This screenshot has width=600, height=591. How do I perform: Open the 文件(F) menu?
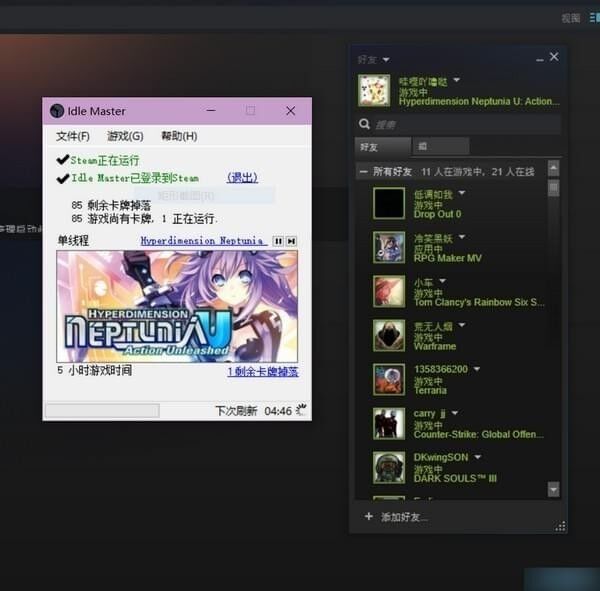[x=73, y=136]
